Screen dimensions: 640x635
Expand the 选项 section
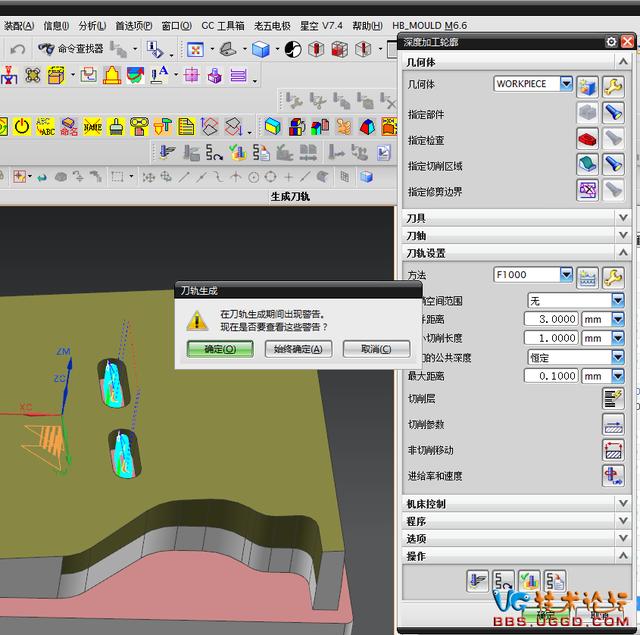[623, 538]
